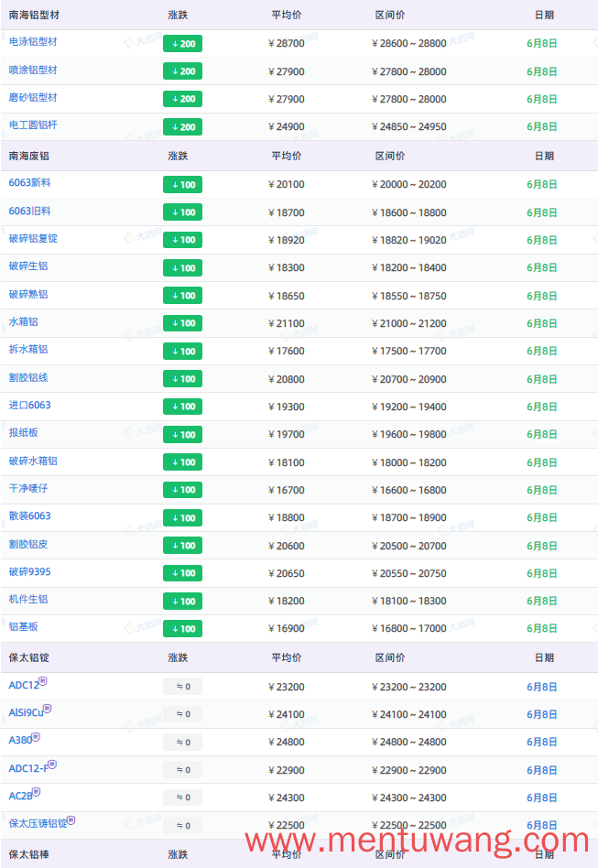Click the badge icon next to 保太压铸铝锭

(x=71, y=819)
